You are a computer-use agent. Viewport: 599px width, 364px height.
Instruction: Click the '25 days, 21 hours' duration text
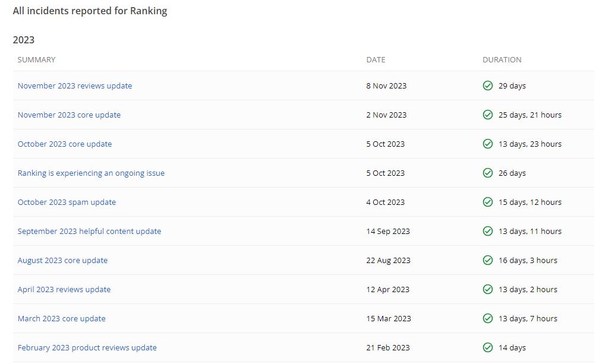tap(530, 115)
